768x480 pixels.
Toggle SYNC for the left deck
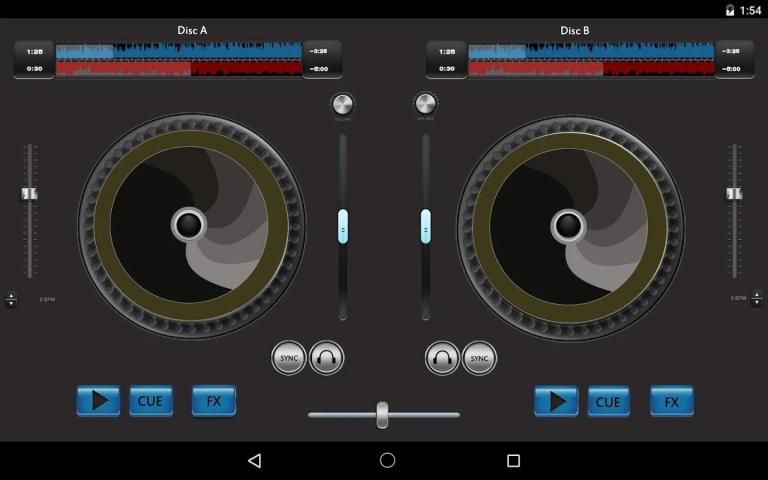(x=289, y=357)
